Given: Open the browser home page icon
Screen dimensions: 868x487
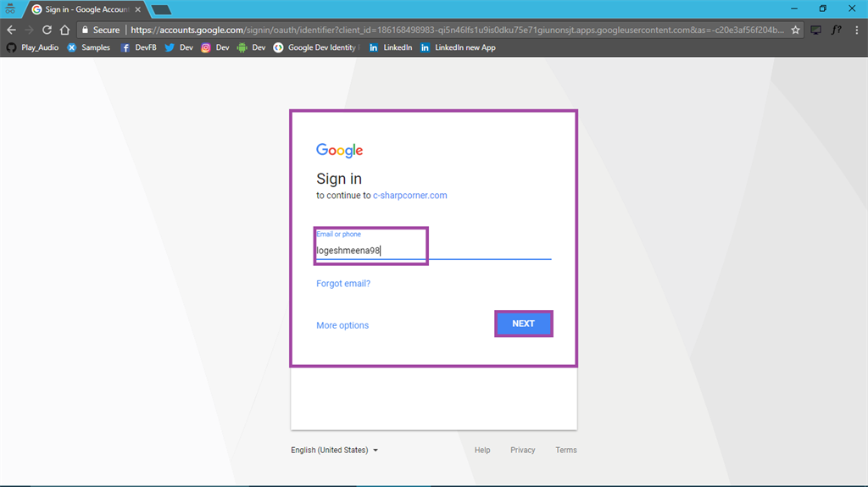Looking at the screenshot, I should point(64,30).
